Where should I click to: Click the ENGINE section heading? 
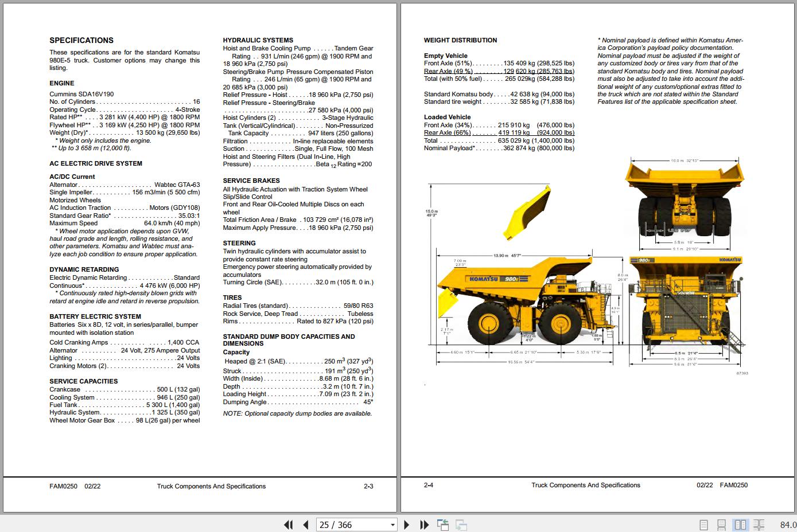(61, 83)
